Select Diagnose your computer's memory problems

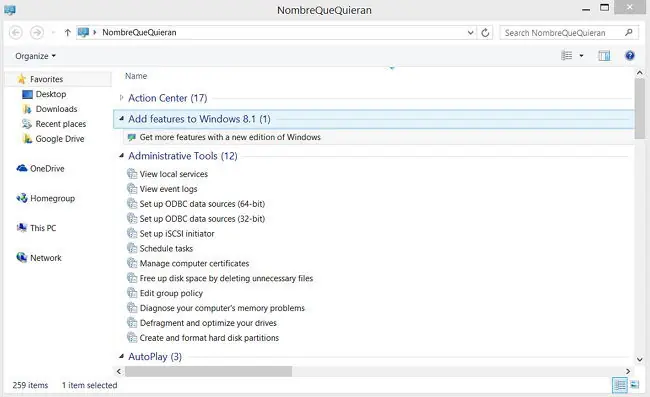pyautogui.click(x=222, y=308)
